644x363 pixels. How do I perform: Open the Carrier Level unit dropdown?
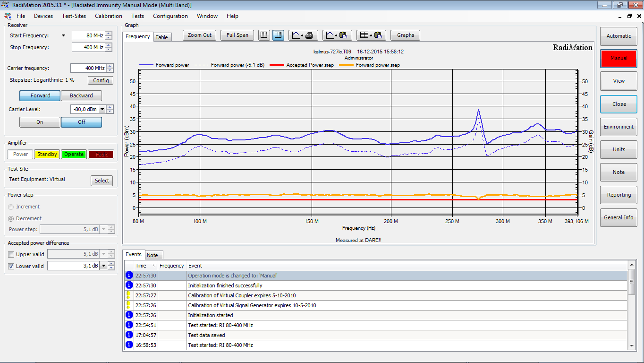pos(102,109)
